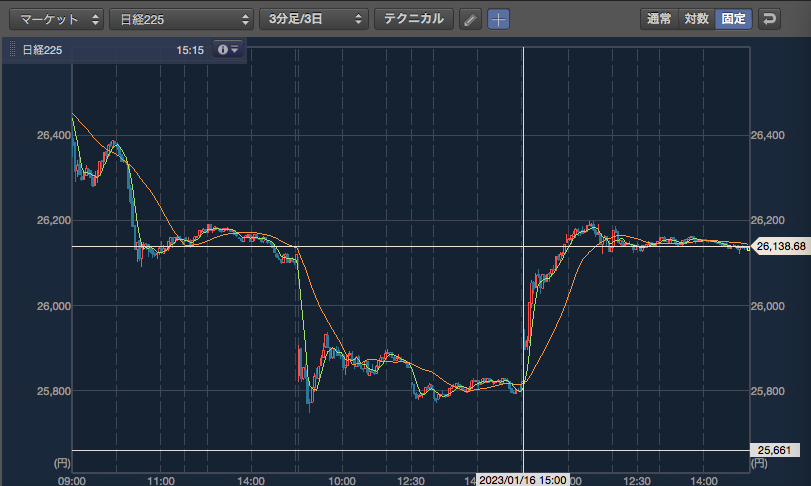811x486 pixels.
Task: Open the info dropdown beside 15:15
Action: tap(228, 50)
